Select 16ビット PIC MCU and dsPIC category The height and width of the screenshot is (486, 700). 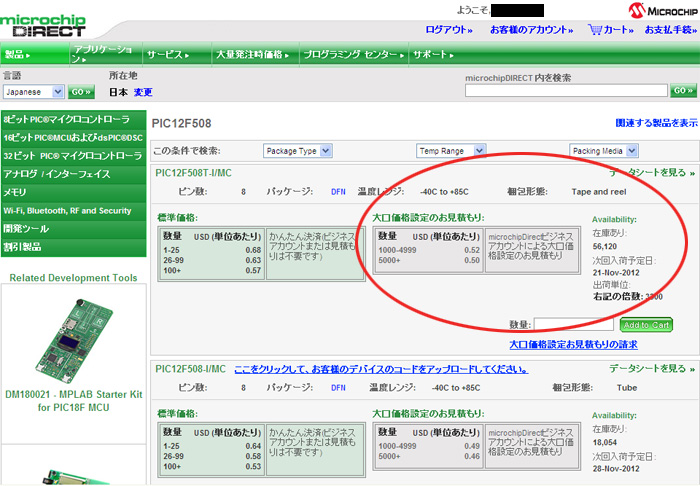point(73,138)
